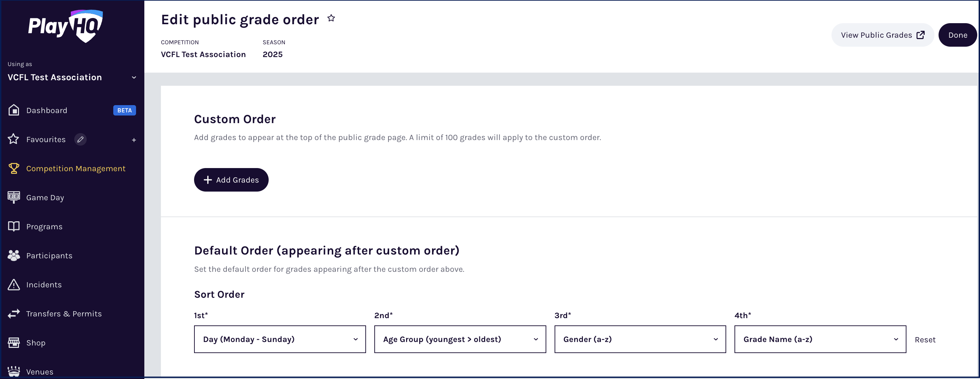Click the plus icon beside Favourites
The height and width of the screenshot is (379, 980).
(134, 140)
